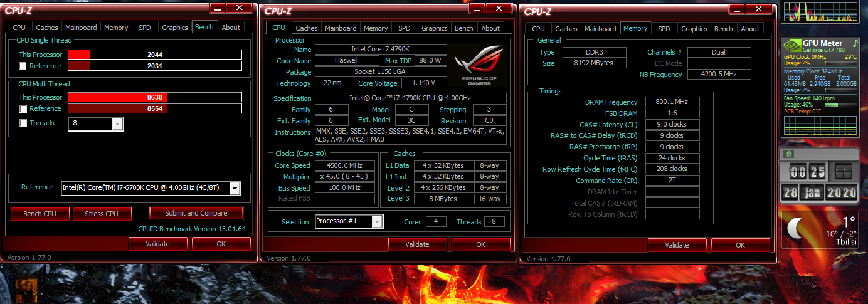Click Submit and Compare button

tap(196, 213)
